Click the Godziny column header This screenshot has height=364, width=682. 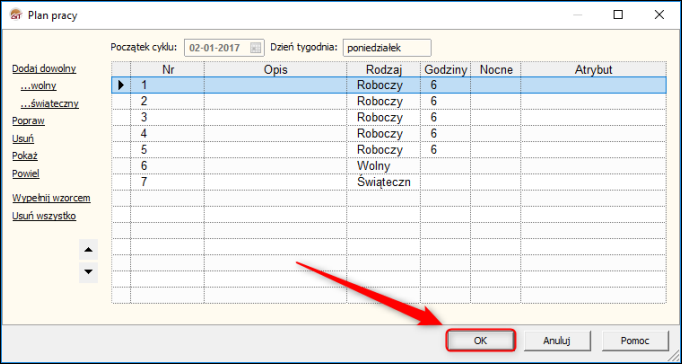coord(445,70)
